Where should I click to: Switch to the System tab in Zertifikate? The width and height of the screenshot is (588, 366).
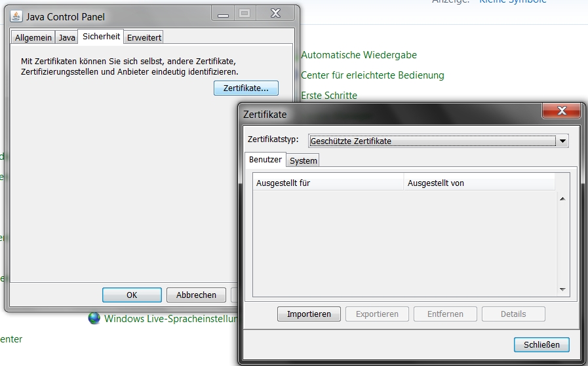pyautogui.click(x=303, y=160)
